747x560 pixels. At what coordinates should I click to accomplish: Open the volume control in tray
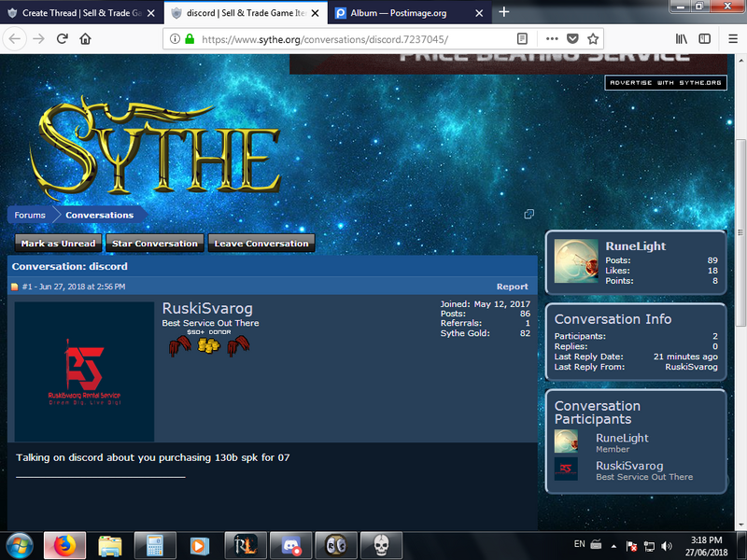[x=667, y=546]
